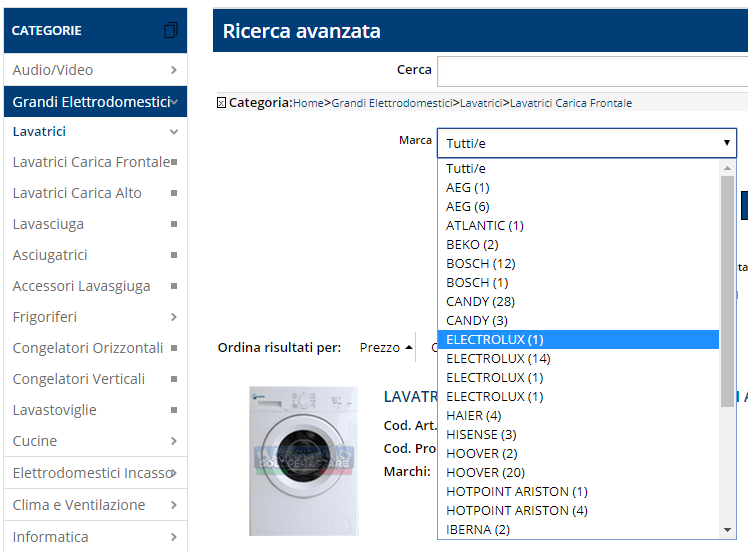Expand the Audio/Video category
Viewport: 748px width, 551px height.
[174, 70]
